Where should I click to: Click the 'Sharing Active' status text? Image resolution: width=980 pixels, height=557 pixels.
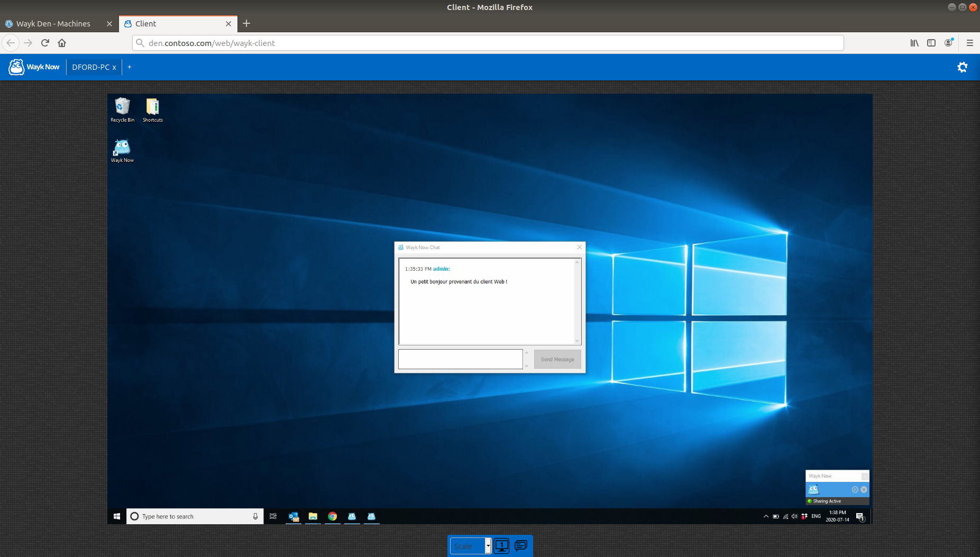[x=827, y=501]
